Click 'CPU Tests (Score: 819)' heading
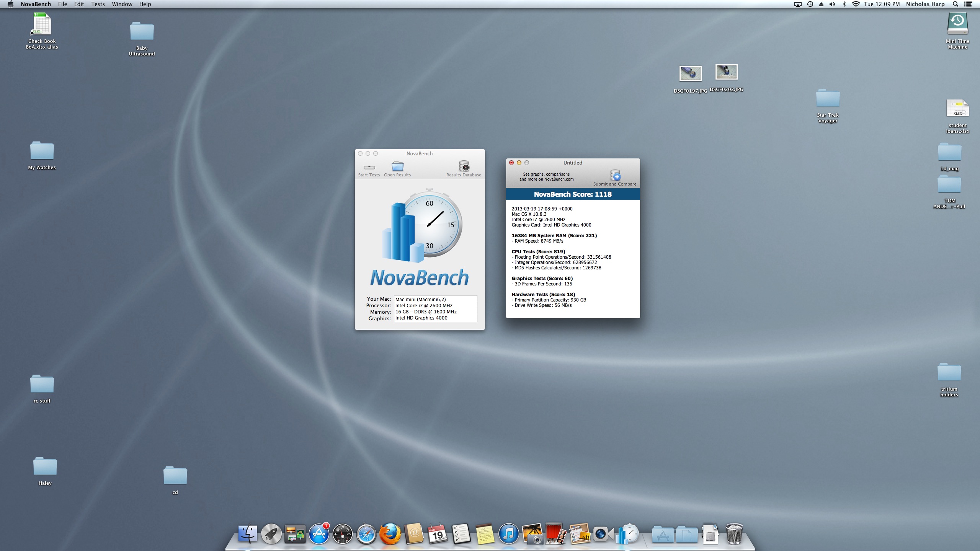The height and width of the screenshot is (551, 980). coord(538,251)
